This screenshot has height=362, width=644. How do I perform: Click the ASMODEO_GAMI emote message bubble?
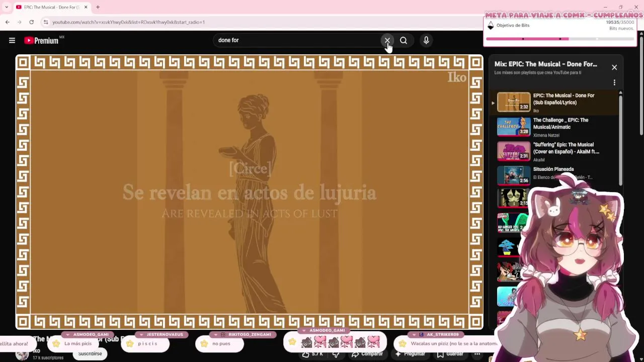tap(335, 342)
